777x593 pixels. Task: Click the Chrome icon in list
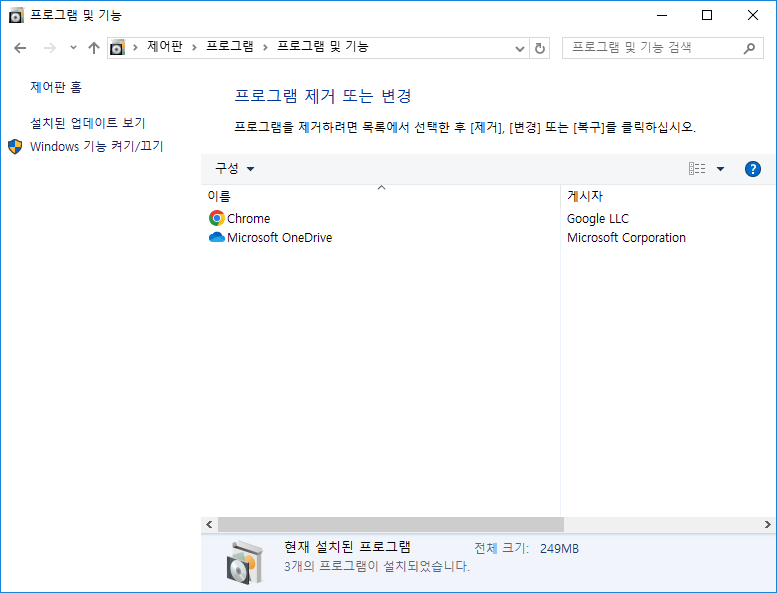pos(217,218)
